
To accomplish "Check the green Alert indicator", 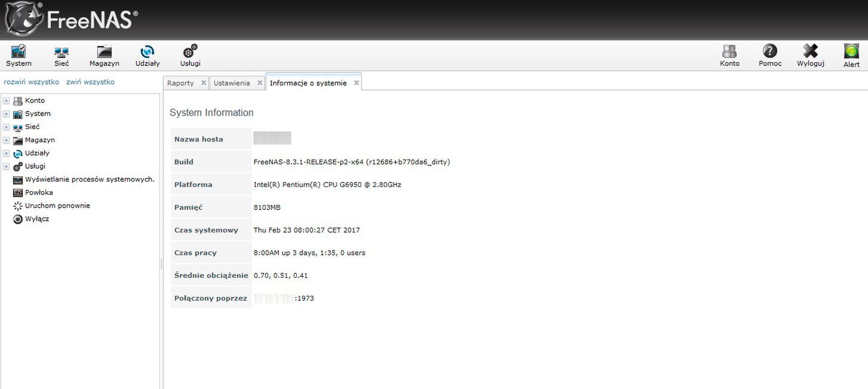I will click(851, 51).
